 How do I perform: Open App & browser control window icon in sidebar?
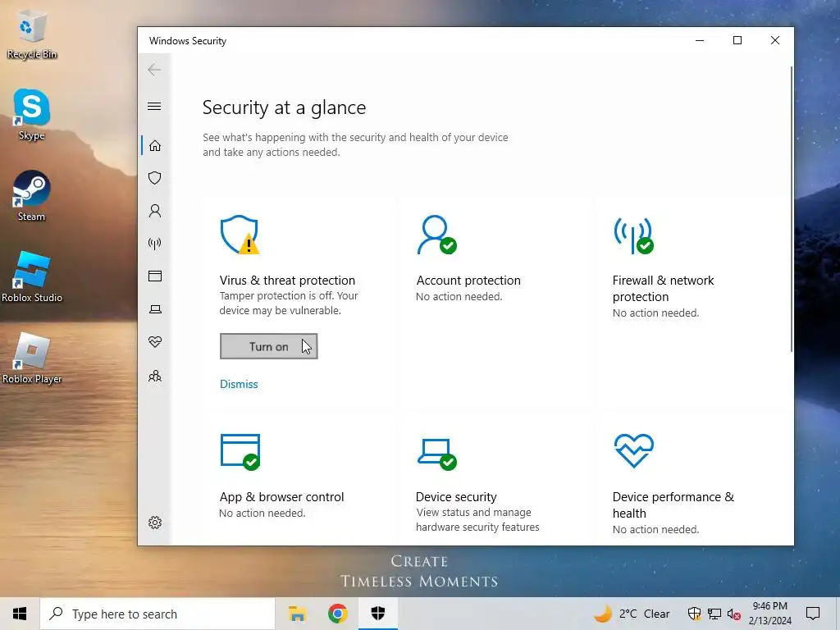tap(155, 276)
